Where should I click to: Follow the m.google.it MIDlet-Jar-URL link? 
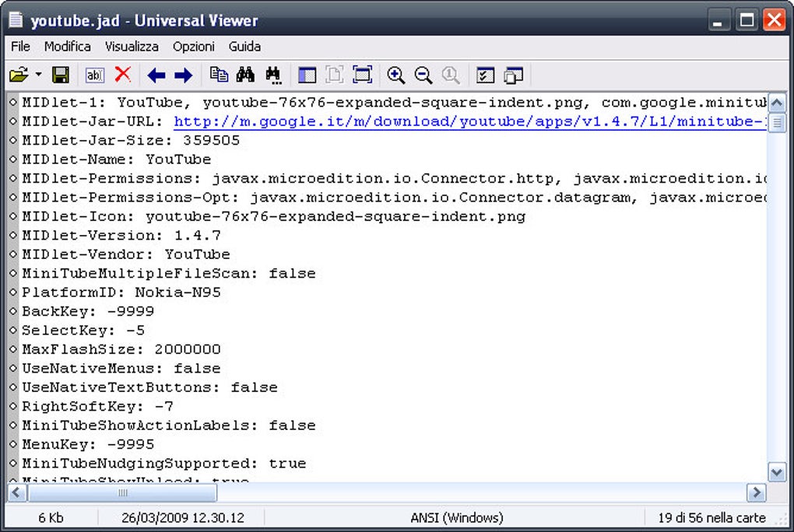click(x=470, y=121)
